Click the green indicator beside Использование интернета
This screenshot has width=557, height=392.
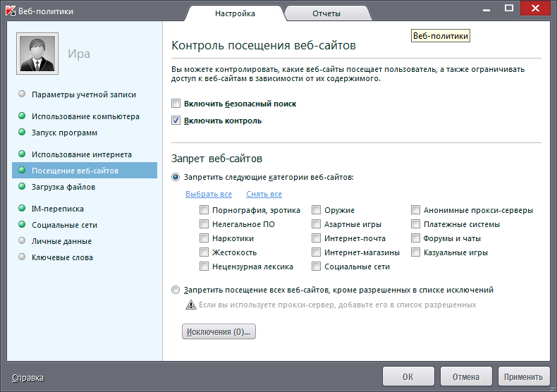tap(22, 154)
